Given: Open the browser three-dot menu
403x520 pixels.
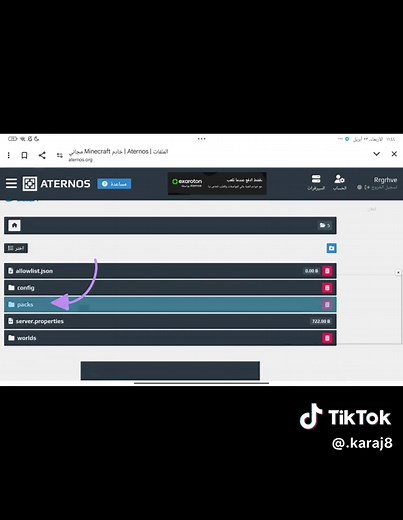Looking at the screenshot, I should pyautogui.click(x=9, y=155).
